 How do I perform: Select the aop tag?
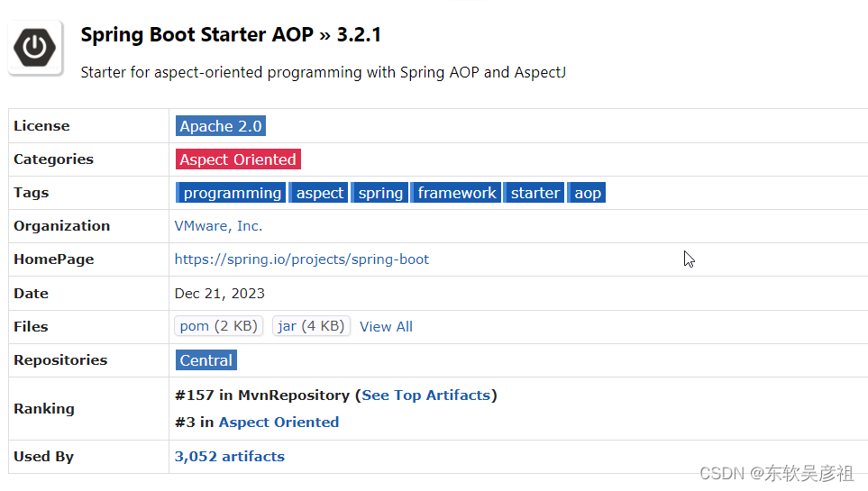coord(587,193)
